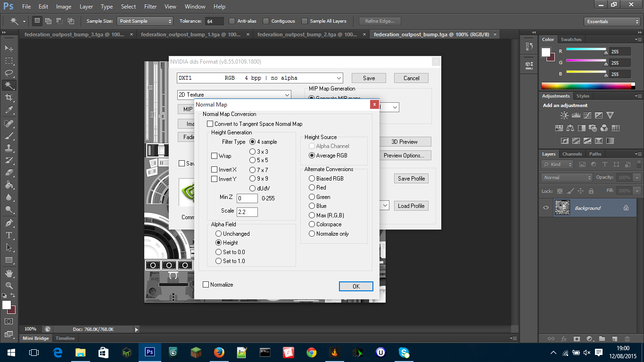Select the Hand tool
644x362 pixels.
(x=9, y=273)
